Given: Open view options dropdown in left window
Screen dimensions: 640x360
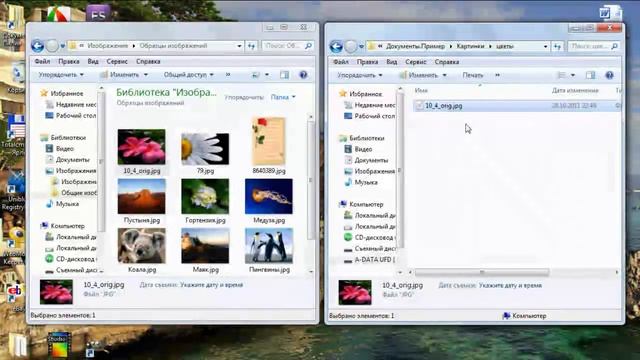Looking at the screenshot, I should [267, 75].
